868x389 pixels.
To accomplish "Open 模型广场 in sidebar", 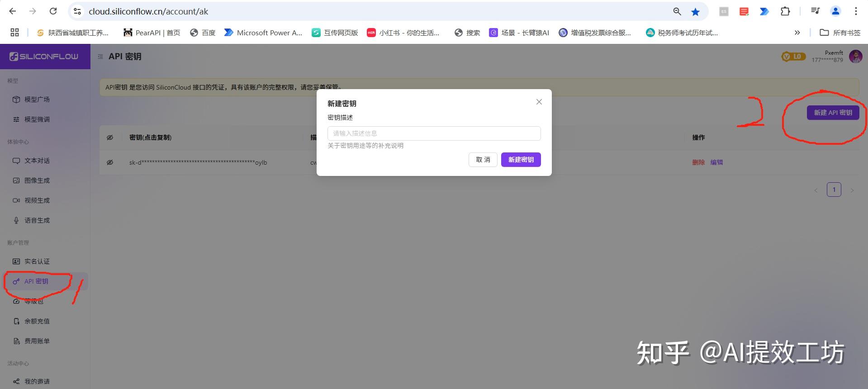I will click(x=37, y=100).
